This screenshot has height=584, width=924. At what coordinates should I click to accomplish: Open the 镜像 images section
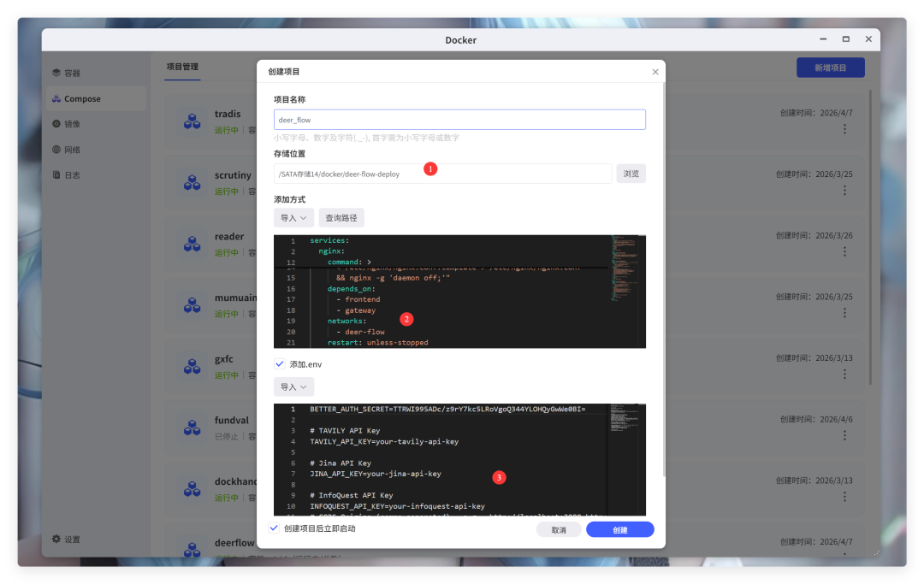[x=66, y=124]
